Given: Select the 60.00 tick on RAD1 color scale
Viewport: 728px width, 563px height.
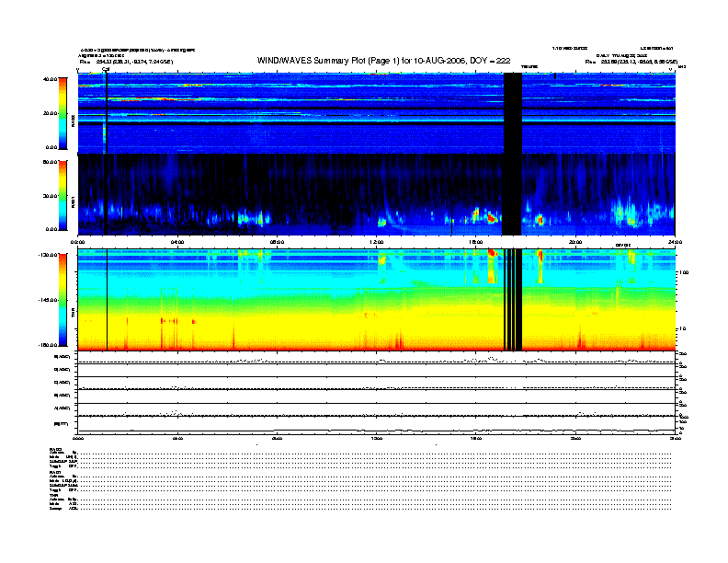Looking at the screenshot, I should (x=50, y=162).
